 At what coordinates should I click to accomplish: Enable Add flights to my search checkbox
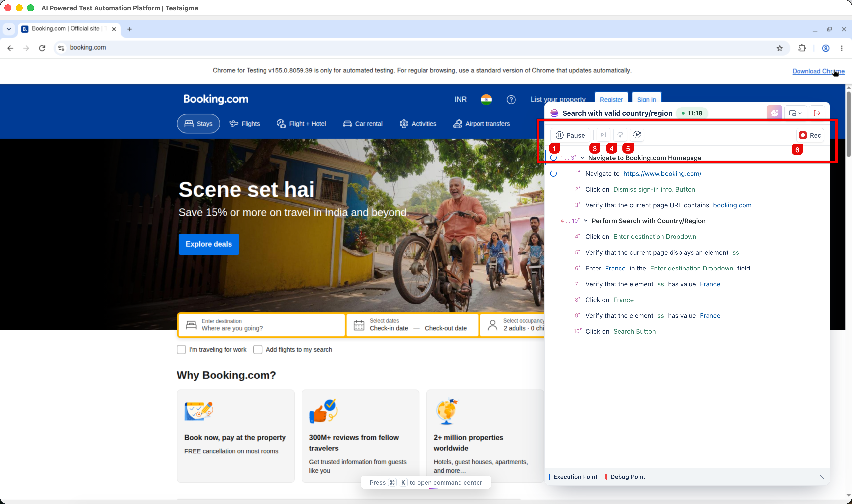pos(258,349)
